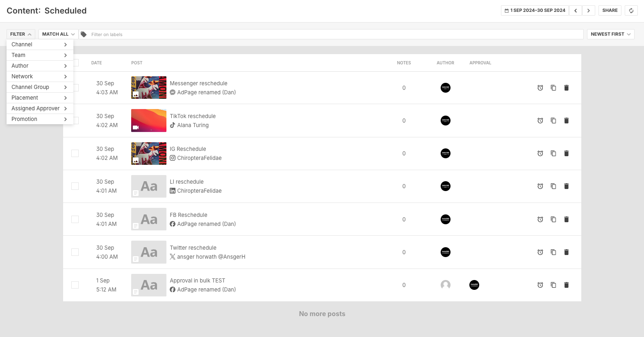The image size is (644, 337).
Task: Delete the Approval in bulk TEST post
Action: (x=567, y=285)
